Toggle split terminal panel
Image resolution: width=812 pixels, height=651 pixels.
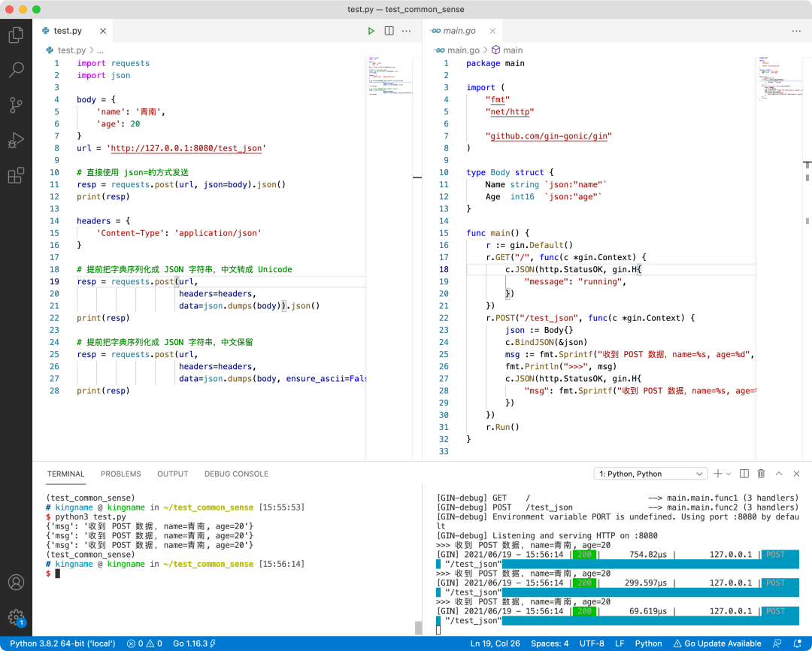[744, 474]
